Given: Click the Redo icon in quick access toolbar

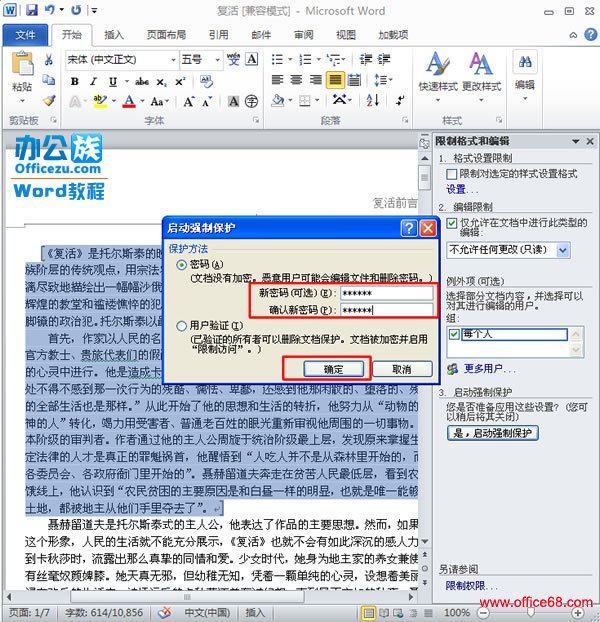Looking at the screenshot, I should pyautogui.click(x=76, y=10).
